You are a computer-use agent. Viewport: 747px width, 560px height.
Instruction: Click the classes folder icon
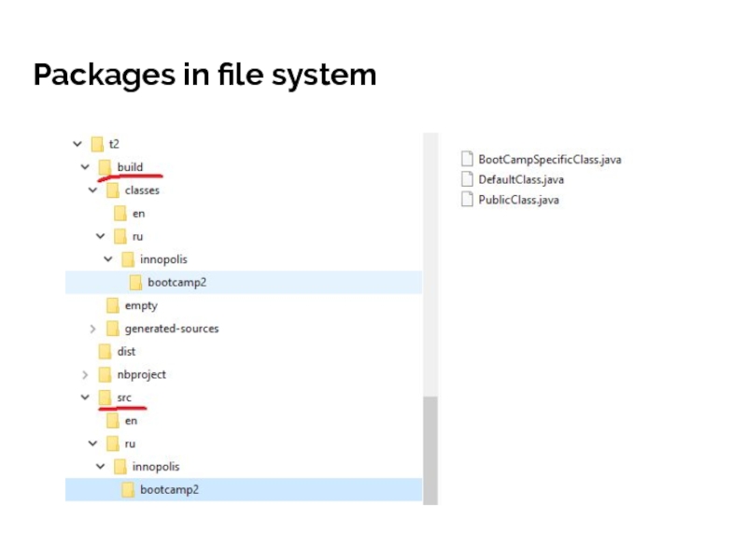pos(112,190)
